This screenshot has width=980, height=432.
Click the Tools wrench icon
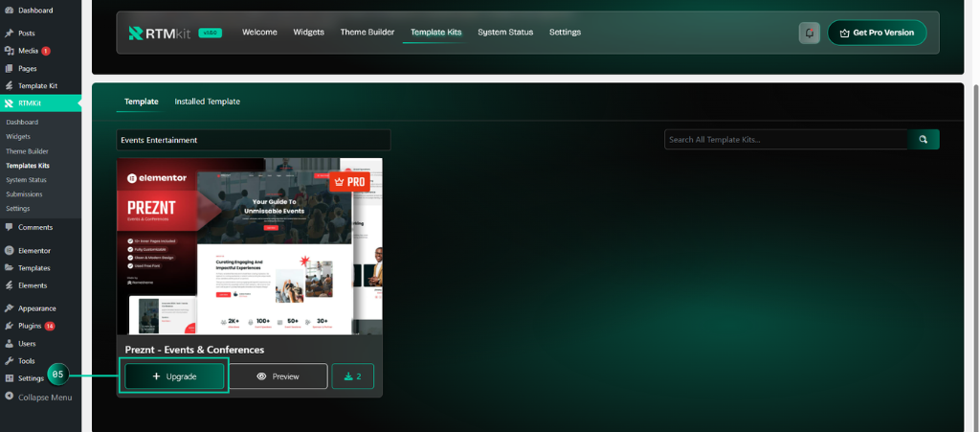(9, 361)
